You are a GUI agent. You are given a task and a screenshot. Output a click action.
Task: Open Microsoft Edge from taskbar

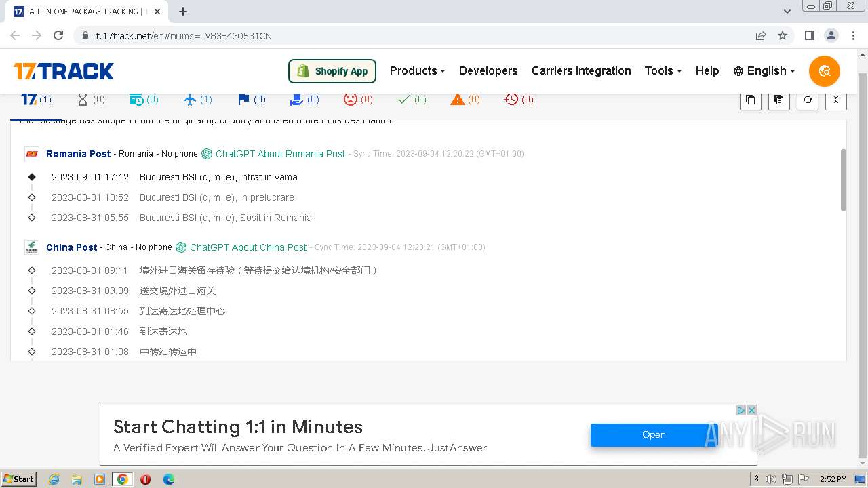(x=168, y=479)
